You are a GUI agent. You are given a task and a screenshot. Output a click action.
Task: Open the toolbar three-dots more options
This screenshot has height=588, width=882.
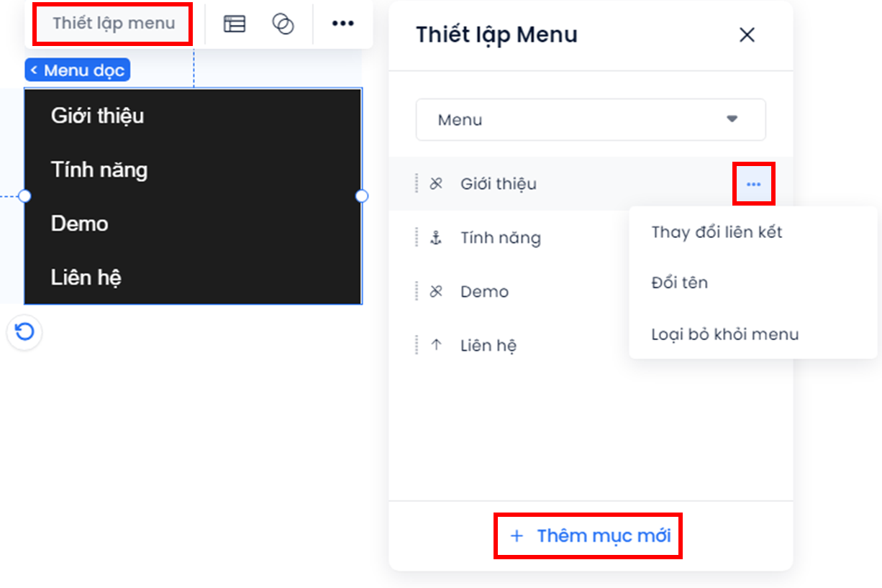[342, 24]
